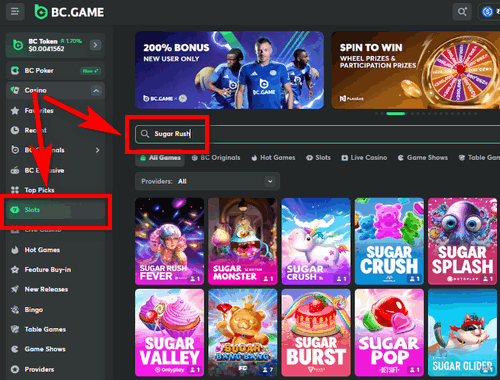This screenshot has height=380, width=500.
Task: Select Slots in the sidebar
Action: click(x=55, y=210)
